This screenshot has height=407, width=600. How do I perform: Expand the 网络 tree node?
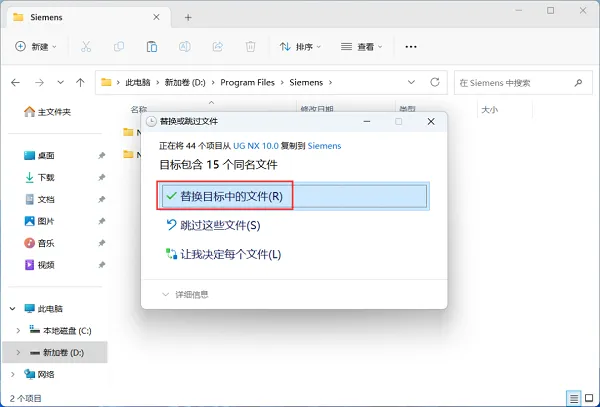click(x=13, y=374)
